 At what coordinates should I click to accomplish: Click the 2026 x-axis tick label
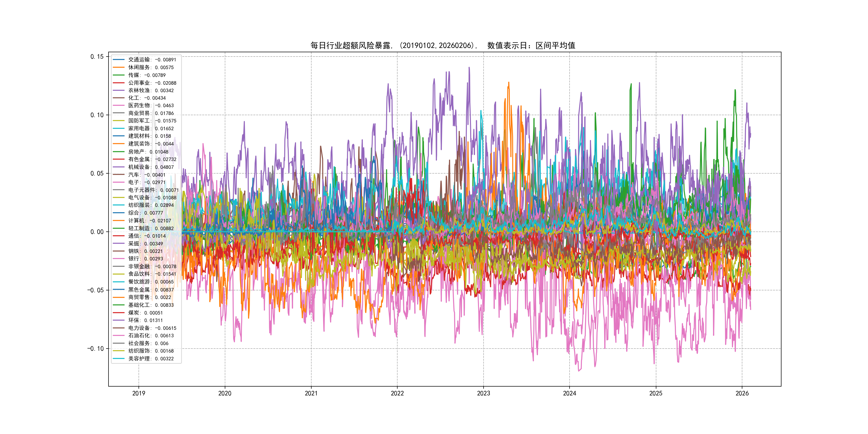point(742,393)
